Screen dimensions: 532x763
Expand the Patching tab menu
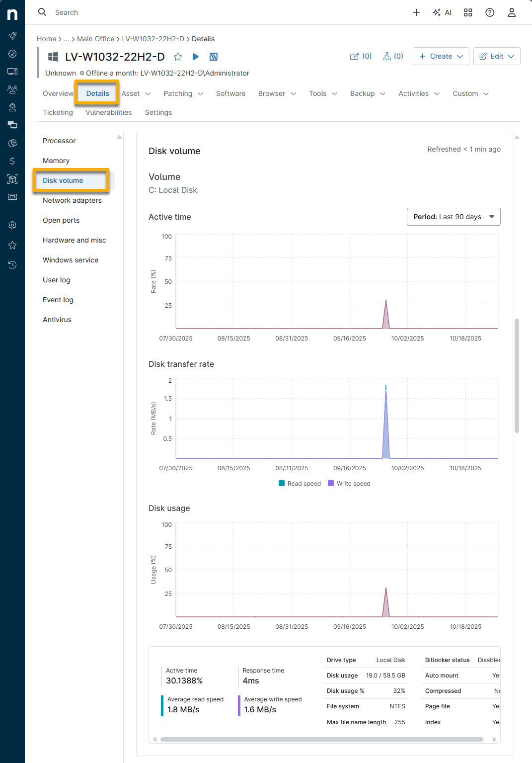point(183,93)
